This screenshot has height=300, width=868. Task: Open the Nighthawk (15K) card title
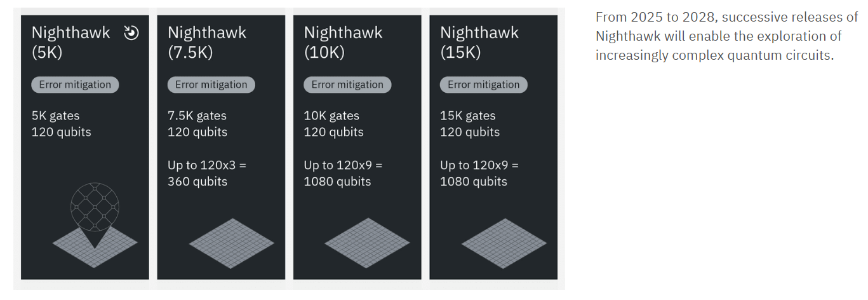point(479,42)
